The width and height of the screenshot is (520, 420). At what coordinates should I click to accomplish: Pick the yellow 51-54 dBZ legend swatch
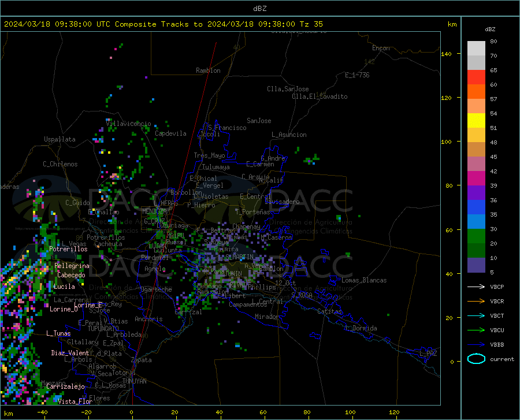[x=476, y=121]
